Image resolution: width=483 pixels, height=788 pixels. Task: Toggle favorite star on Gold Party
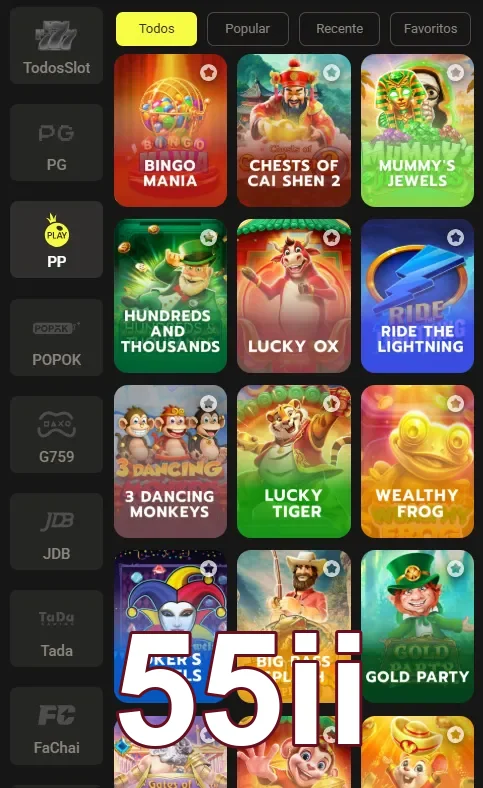point(455,568)
